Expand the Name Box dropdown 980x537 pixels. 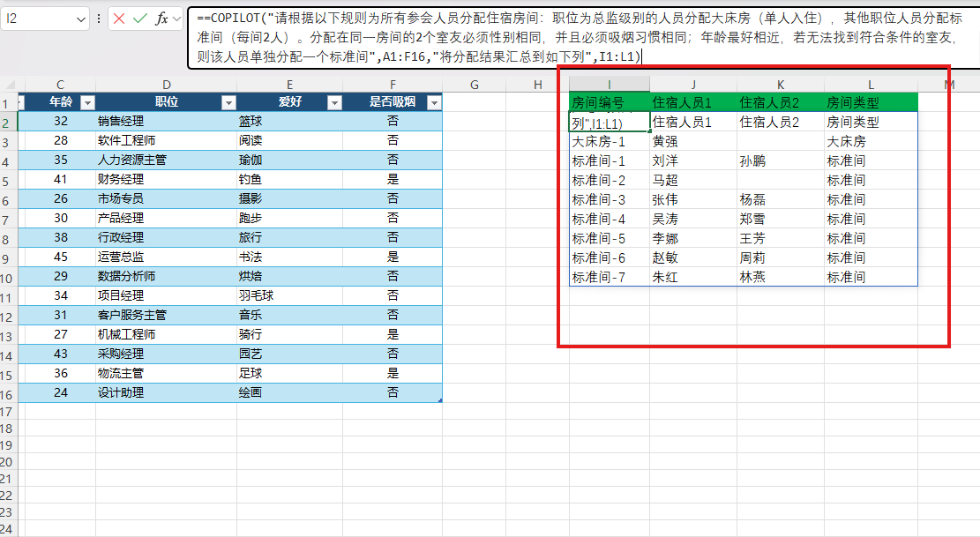(80, 19)
